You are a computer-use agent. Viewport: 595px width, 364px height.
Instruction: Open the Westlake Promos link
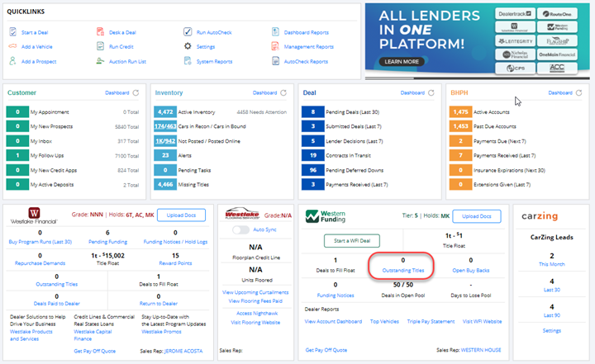pos(161,332)
